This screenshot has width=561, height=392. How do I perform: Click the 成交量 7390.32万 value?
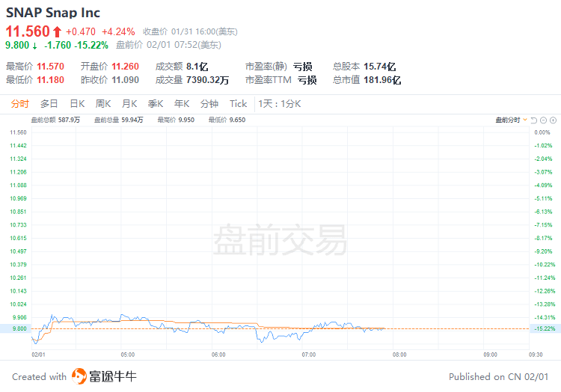[x=207, y=80]
